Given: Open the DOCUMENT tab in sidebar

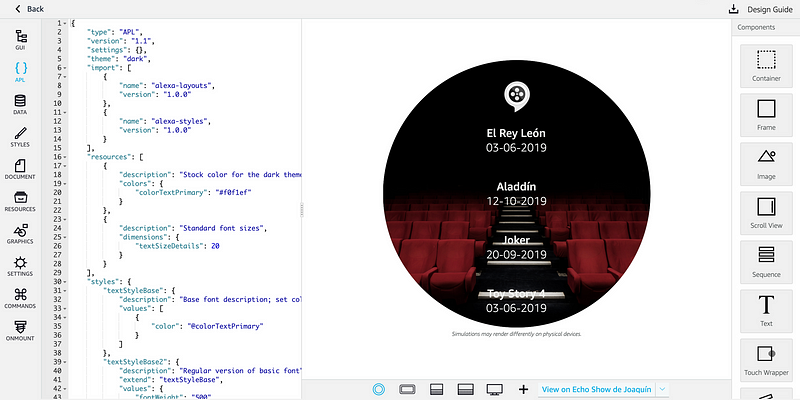Looking at the screenshot, I should point(20,169).
